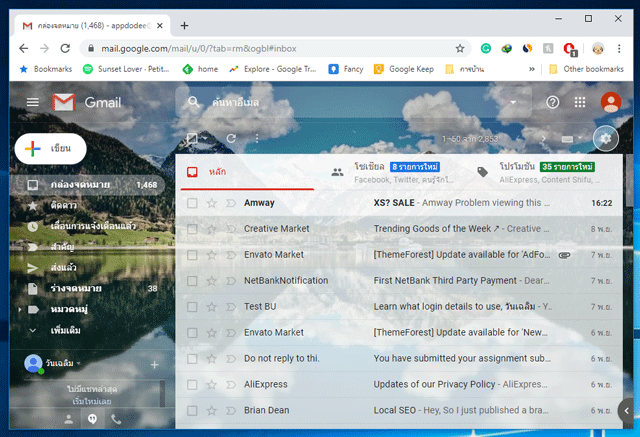Open the First NetBank Third Party Payment email
The width and height of the screenshot is (640, 437).
click(399, 281)
